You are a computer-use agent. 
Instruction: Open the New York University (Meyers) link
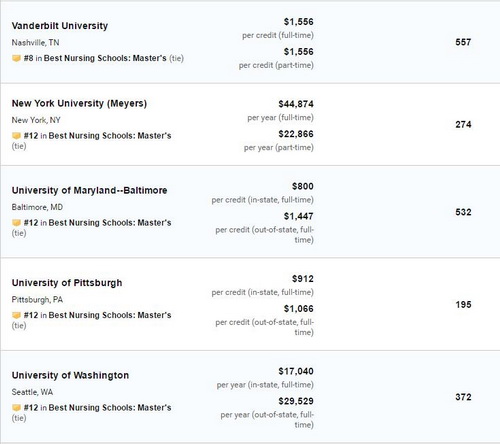point(79,103)
